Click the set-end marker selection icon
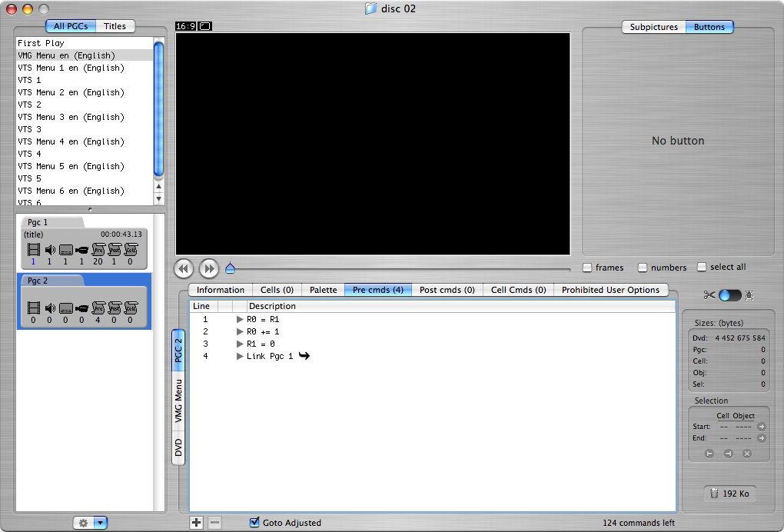The image size is (784, 532). pyautogui.click(x=728, y=454)
